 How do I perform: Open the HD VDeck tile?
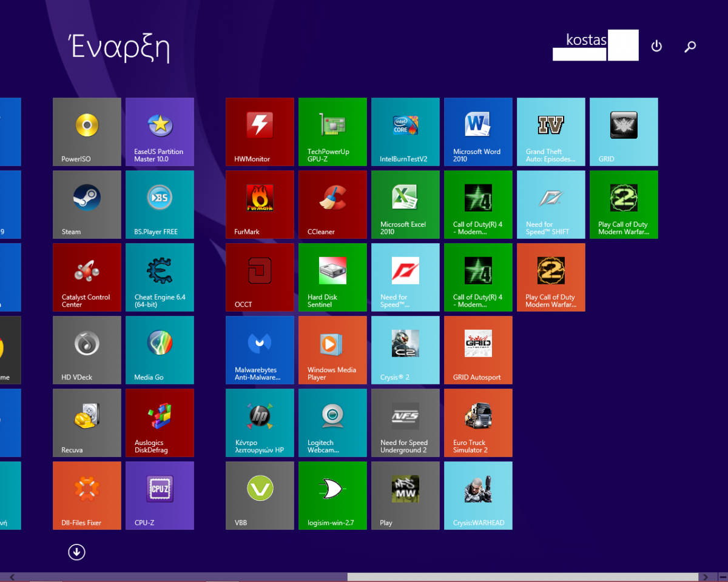pyautogui.click(x=87, y=350)
